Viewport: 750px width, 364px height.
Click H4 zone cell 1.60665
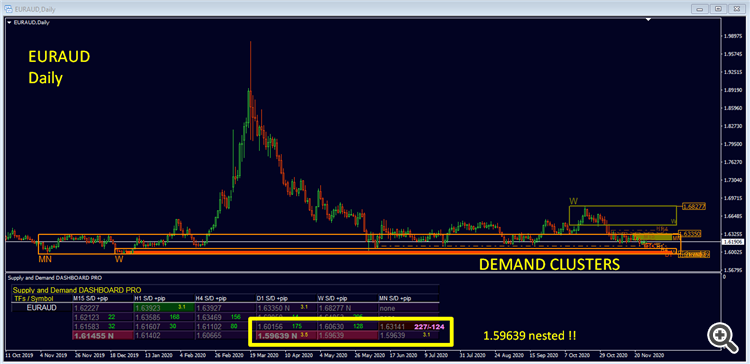(225, 335)
